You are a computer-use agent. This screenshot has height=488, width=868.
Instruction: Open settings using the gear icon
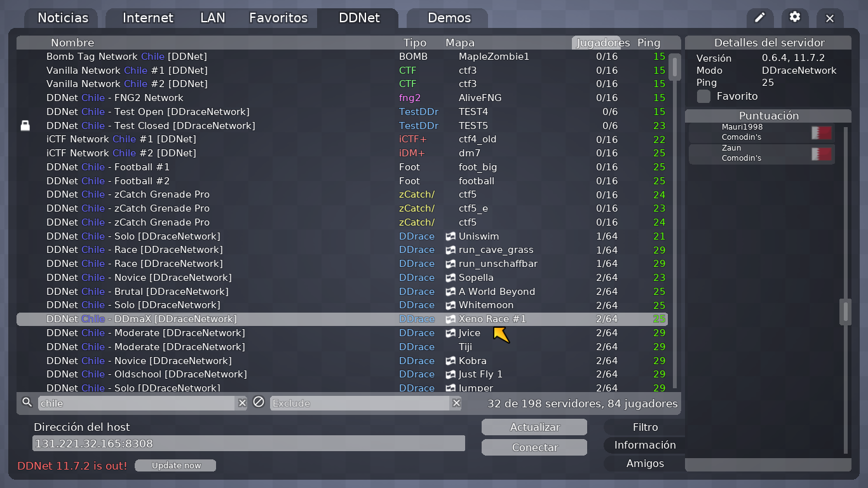click(794, 18)
